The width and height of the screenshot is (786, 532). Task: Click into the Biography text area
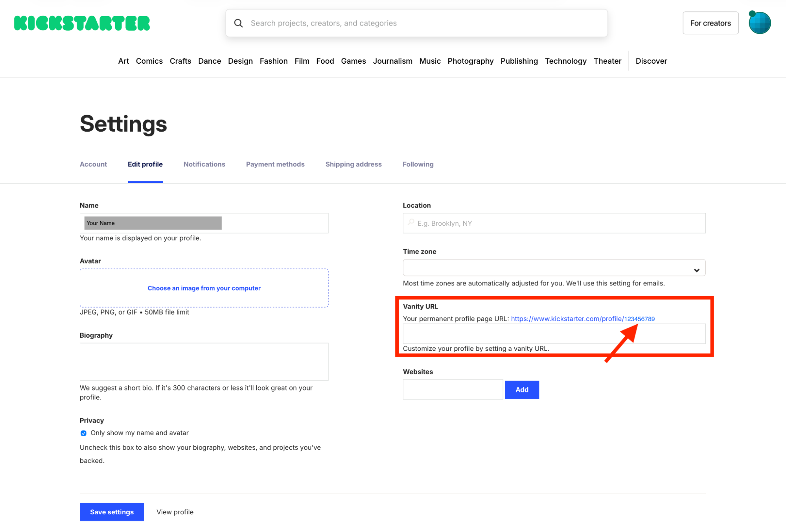(x=204, y=361)
